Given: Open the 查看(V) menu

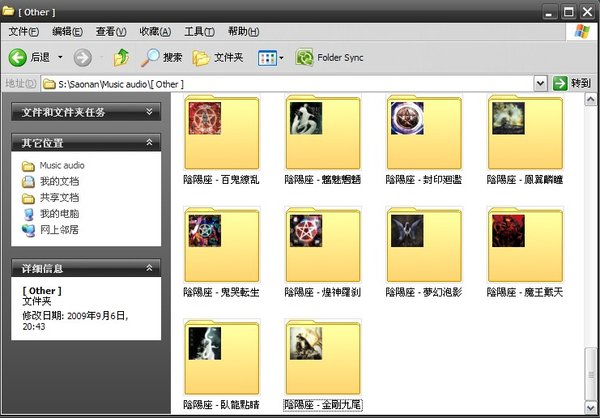Looking at the screenshot, I should tap(111, 31).
